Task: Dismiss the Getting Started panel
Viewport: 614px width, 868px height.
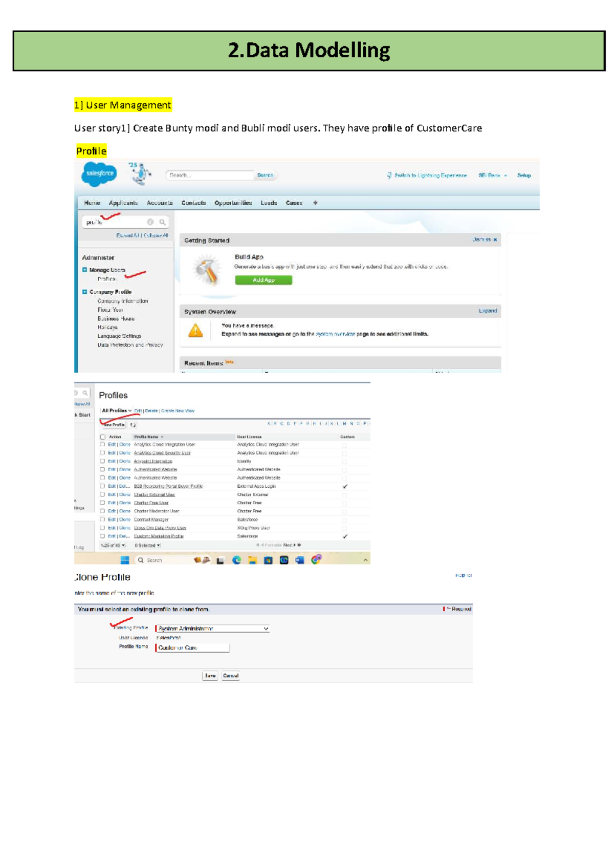Action: (x=485, y=240)
